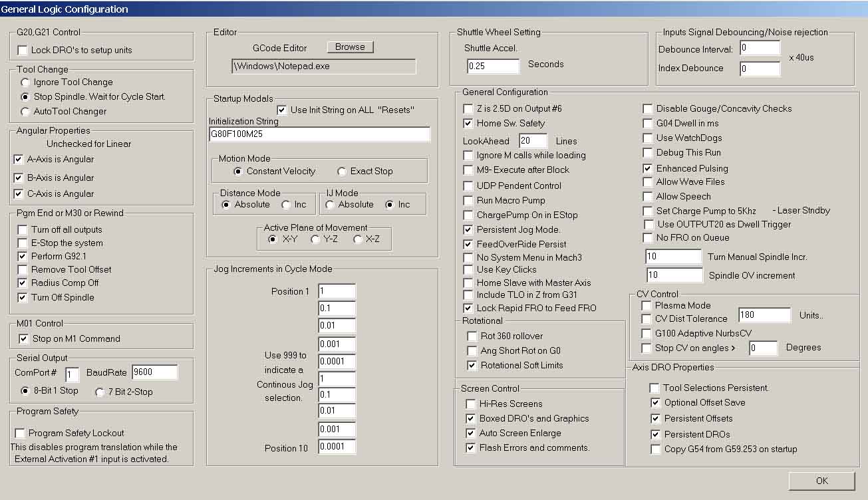Screen dimensions: 868x500
Task: Enable Plasma Mode in CV Control
Action: (x=647, y=306)
